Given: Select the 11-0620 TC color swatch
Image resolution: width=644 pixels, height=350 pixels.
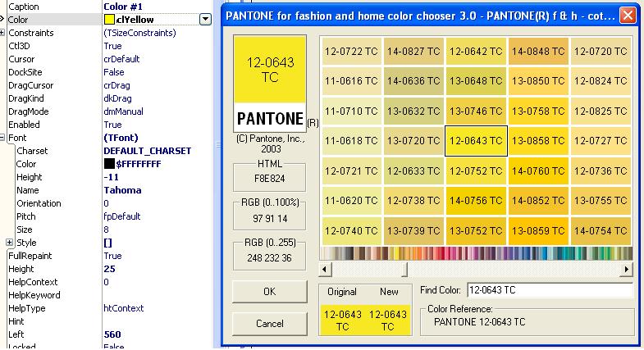Looking at the screenshot, I should [x=352, y=201].
